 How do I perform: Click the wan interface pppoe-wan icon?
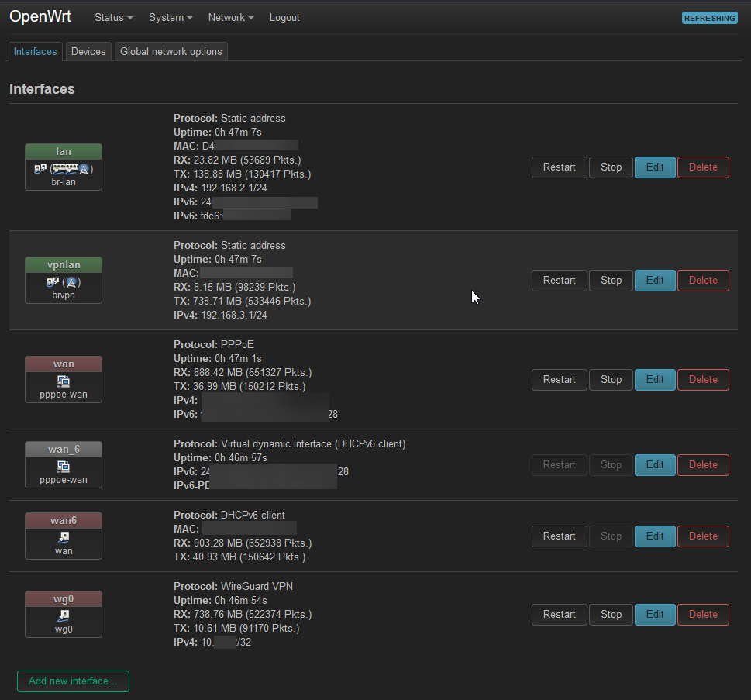[64, 381]
